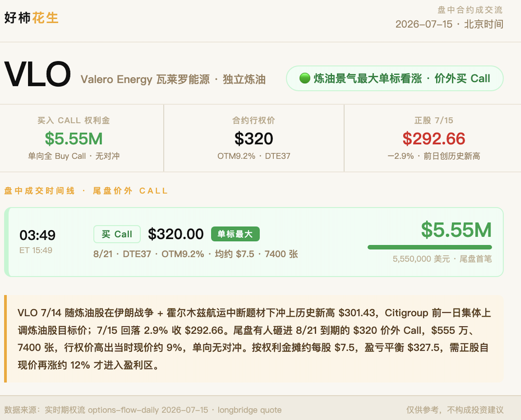
Task: Click the 8/21 · DTE37 contract details line
Action: click(196, 254)
